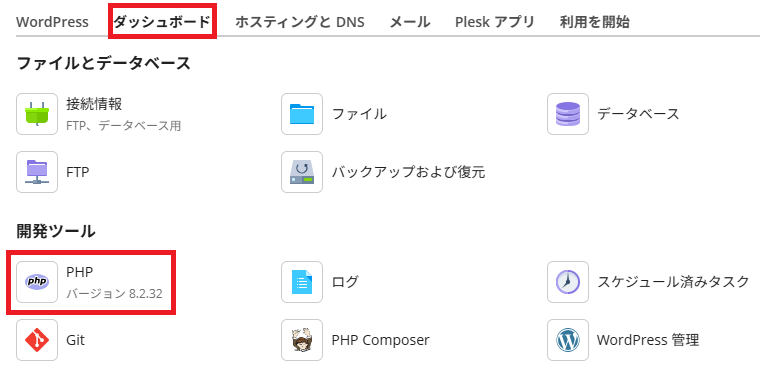Click PHP バージョン 8.2.32 text
The image size is (760, 369).
[114, 283]
